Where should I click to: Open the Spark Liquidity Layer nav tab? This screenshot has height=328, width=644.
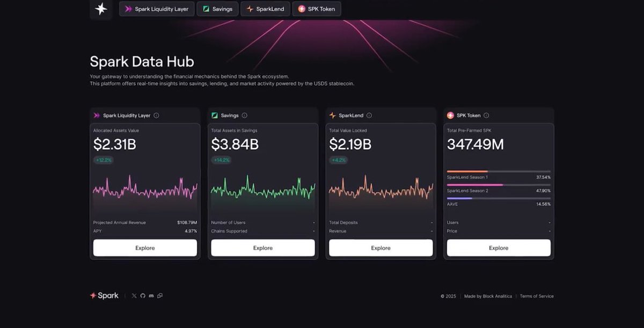[x=157, y=9]
